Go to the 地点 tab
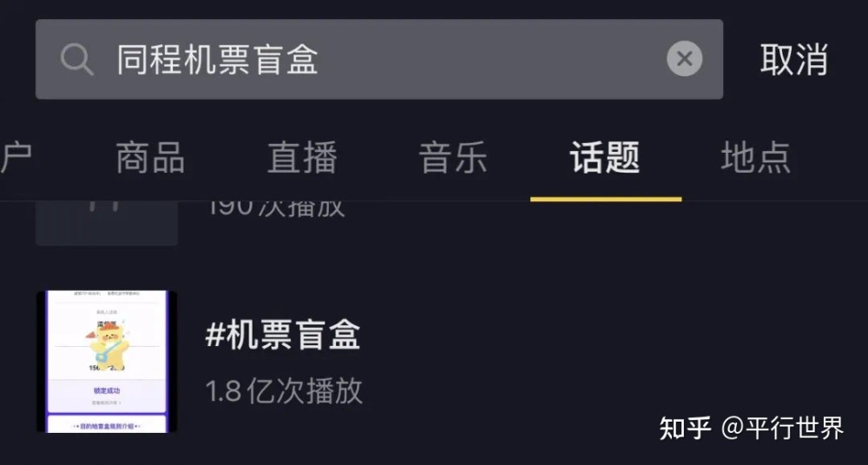The image size is (868, 465). coord(755,159)
